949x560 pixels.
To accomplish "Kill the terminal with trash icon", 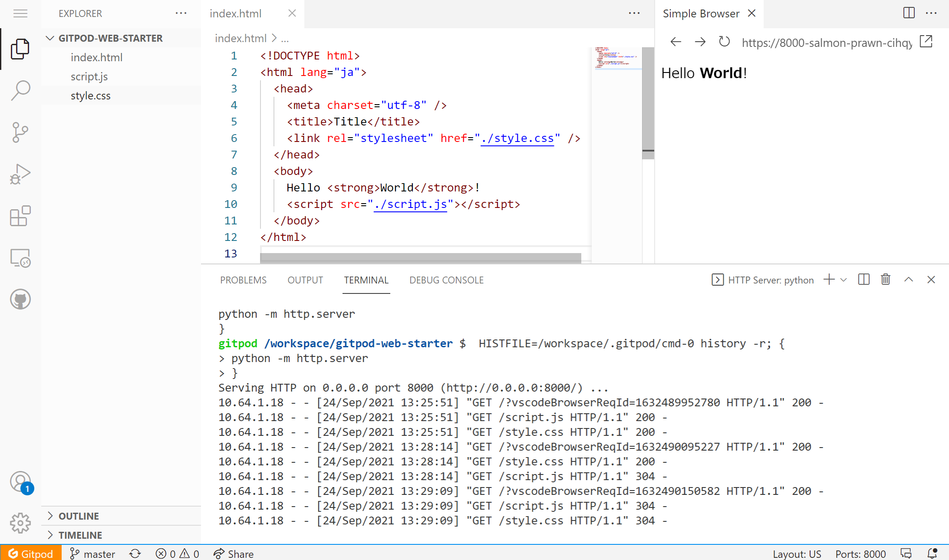I will (x=886, y=280).
